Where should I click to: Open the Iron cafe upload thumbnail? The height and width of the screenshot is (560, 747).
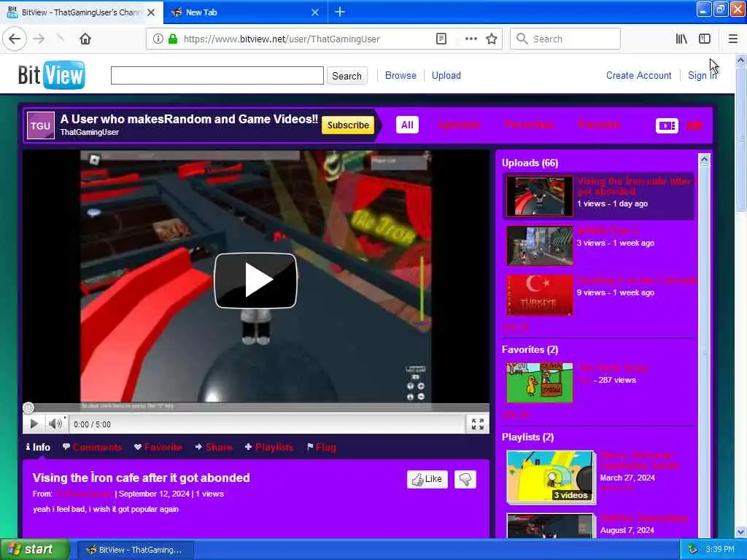tap(539, 195)
